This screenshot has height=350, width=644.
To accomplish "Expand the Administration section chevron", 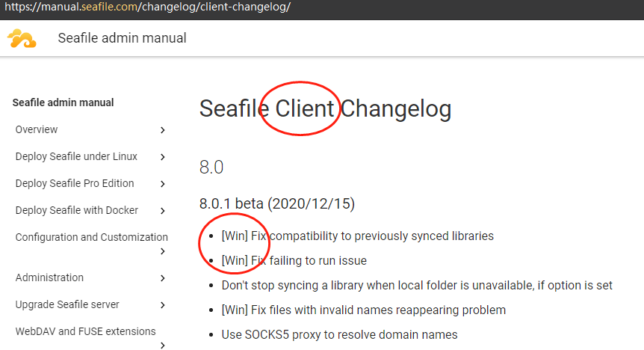I will (x=163, y=278).
